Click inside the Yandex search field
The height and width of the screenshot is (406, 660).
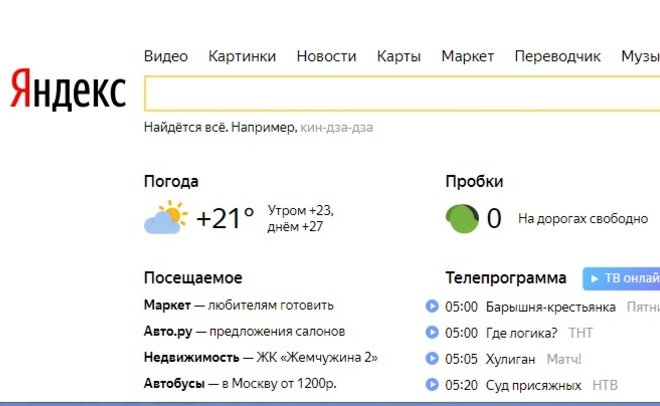[x=400, y=93]
